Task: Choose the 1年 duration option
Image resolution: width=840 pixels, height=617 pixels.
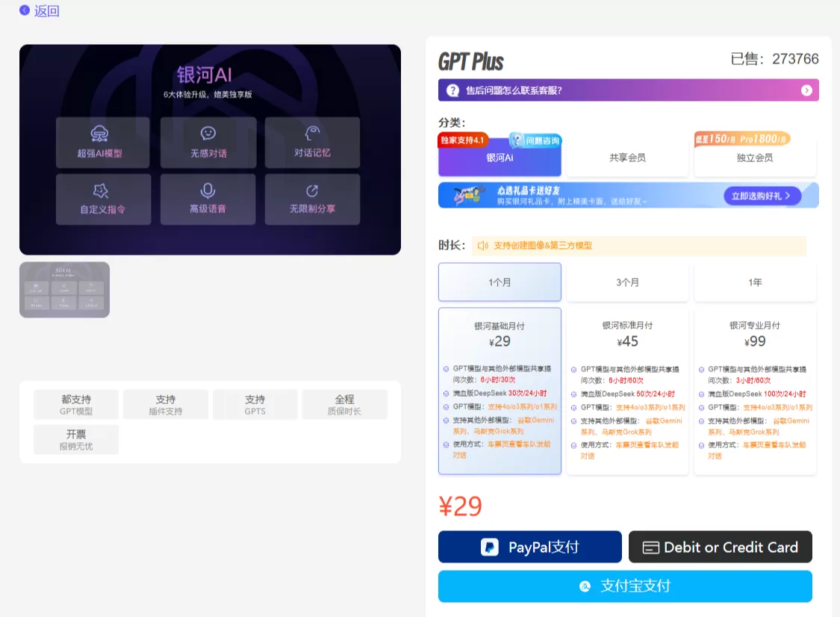Action: click(x=755, y=282)
